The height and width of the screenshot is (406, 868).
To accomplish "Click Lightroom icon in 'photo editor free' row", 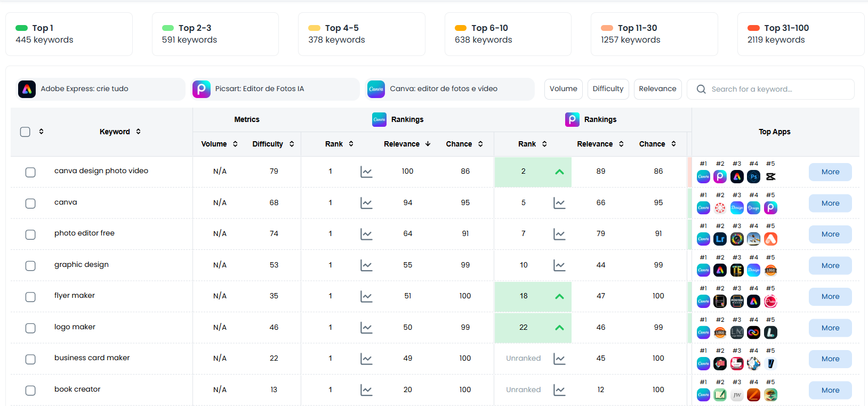I will [x=720, y=239].
